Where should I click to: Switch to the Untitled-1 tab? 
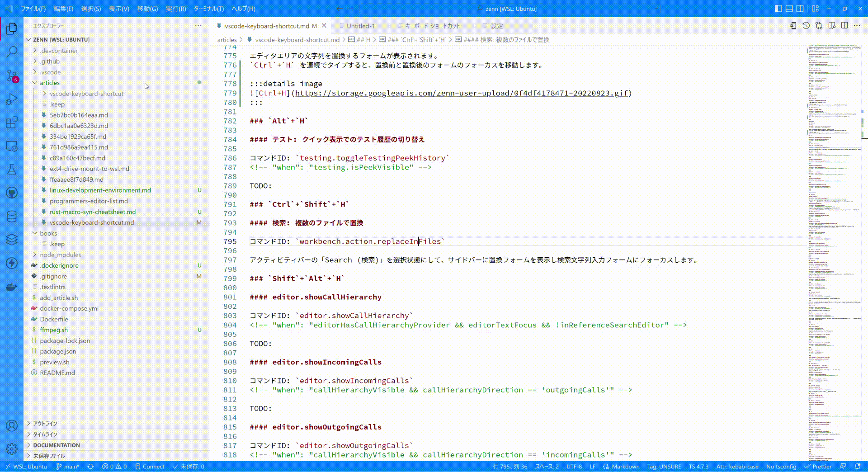360,26
